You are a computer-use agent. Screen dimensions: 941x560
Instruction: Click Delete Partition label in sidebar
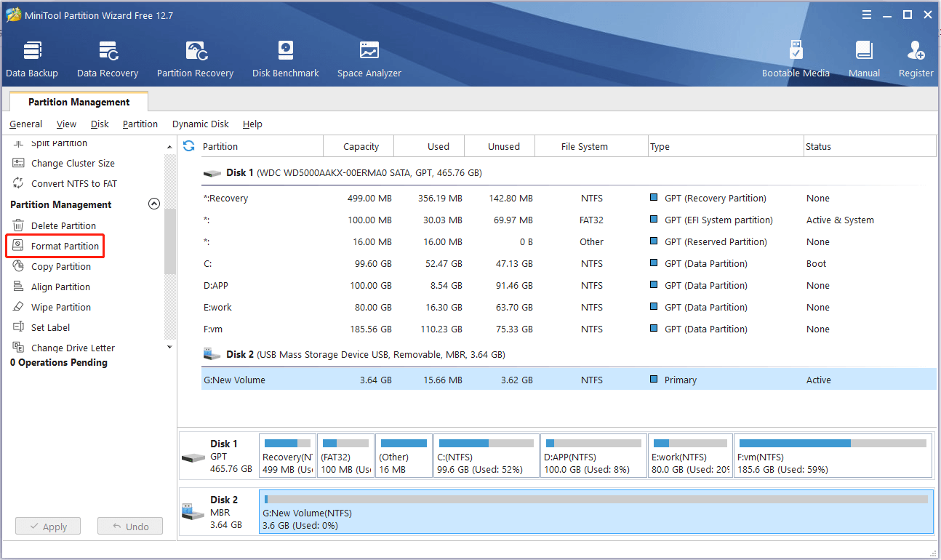click(x=63, y=225)
